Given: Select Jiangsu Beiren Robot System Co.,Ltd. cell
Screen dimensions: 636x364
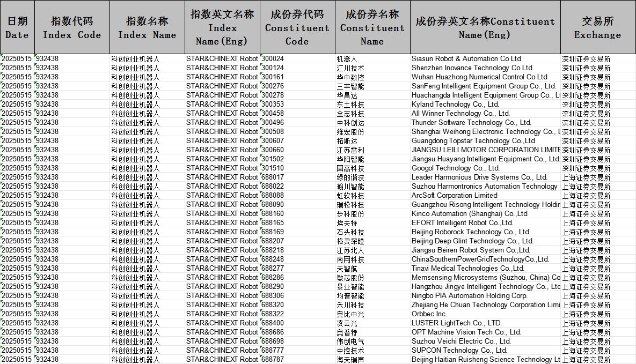Looking at the screenshot, I should (x=485, y=250).
